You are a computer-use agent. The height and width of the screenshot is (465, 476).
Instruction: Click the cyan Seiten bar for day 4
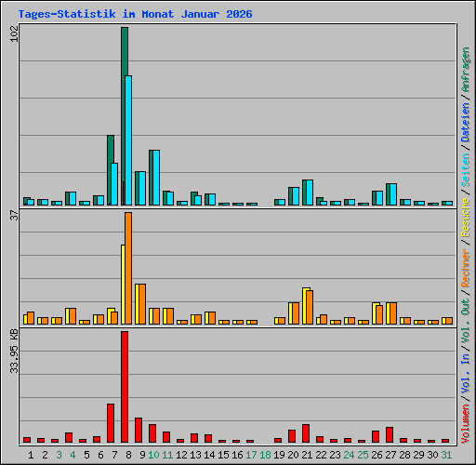pyautogui.click(x=73, y=198)
